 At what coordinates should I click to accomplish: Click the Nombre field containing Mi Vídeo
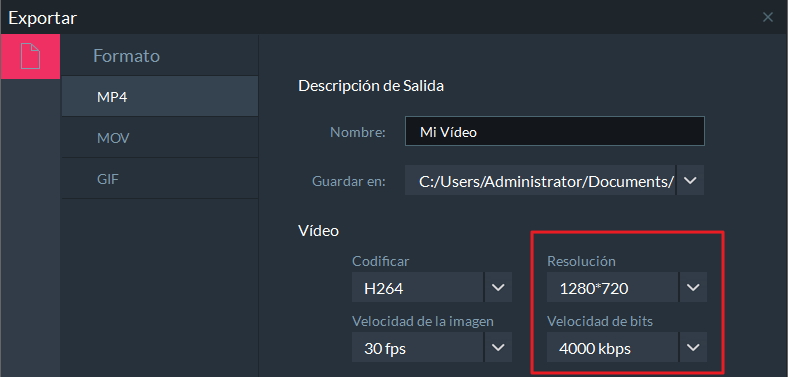pos(555,132)
